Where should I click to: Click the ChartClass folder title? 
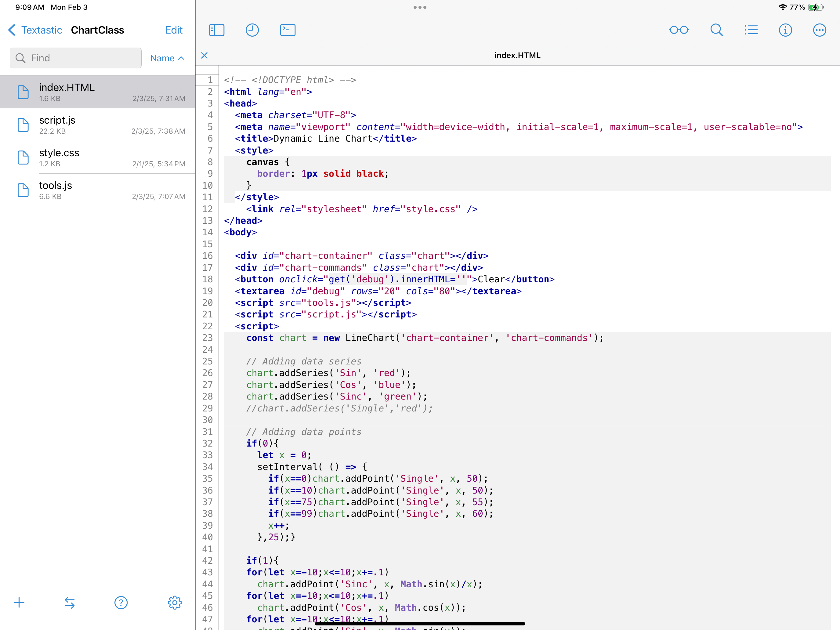(98, 30)
